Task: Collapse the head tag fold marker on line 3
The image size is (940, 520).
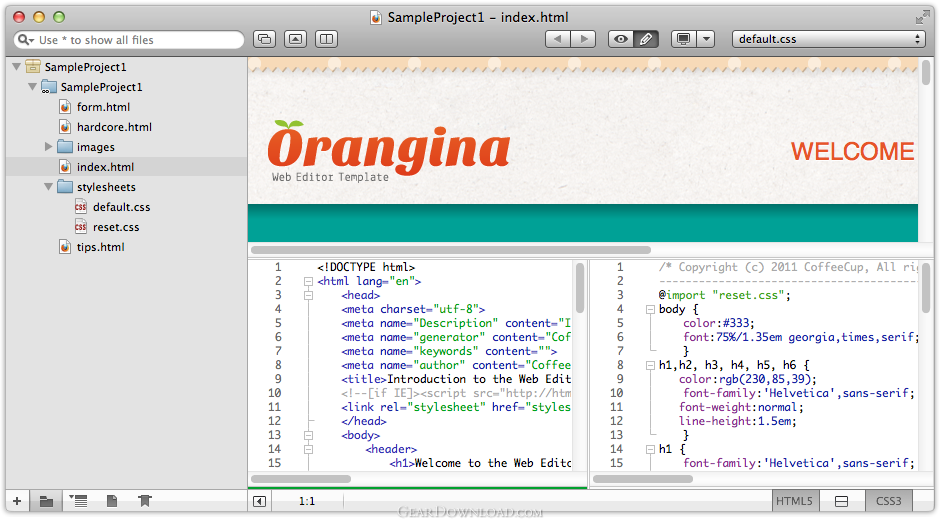Action: click(308, 295)
